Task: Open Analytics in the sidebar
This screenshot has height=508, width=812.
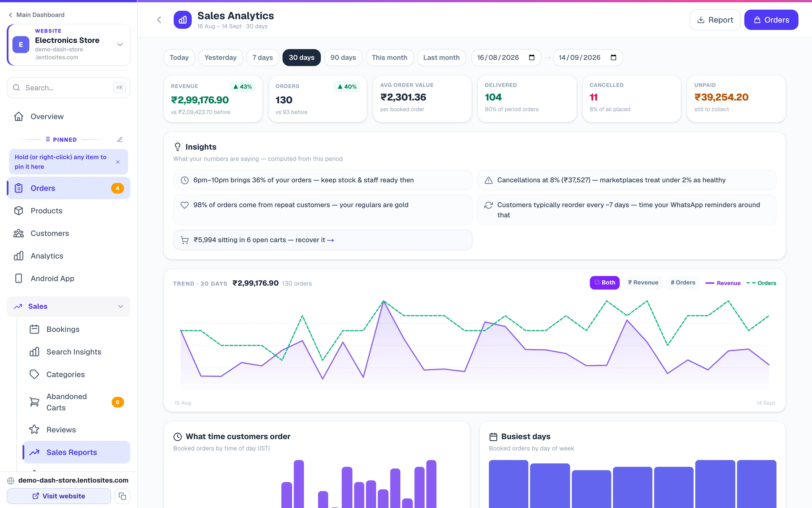Action: pyautogui.click(x=69, y=256)
